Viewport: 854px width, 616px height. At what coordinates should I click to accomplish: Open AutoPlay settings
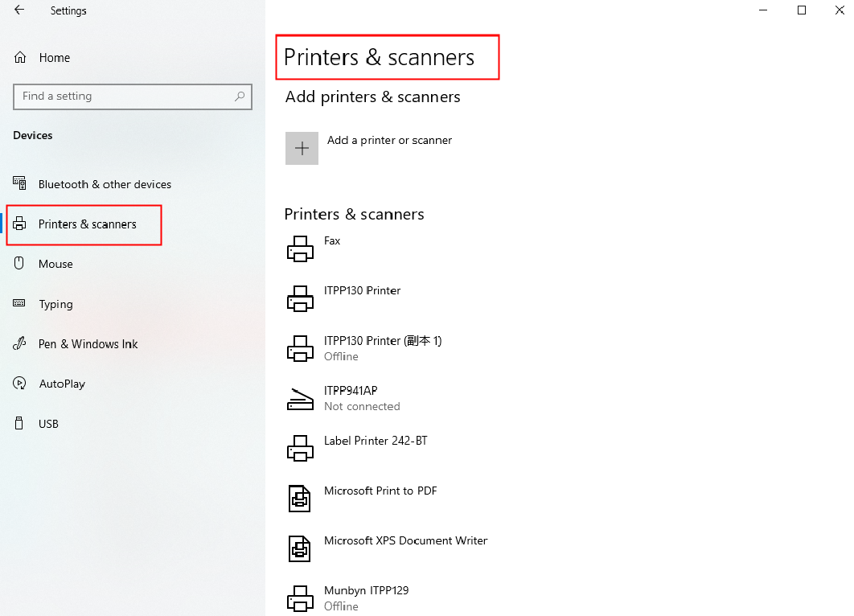62,384
